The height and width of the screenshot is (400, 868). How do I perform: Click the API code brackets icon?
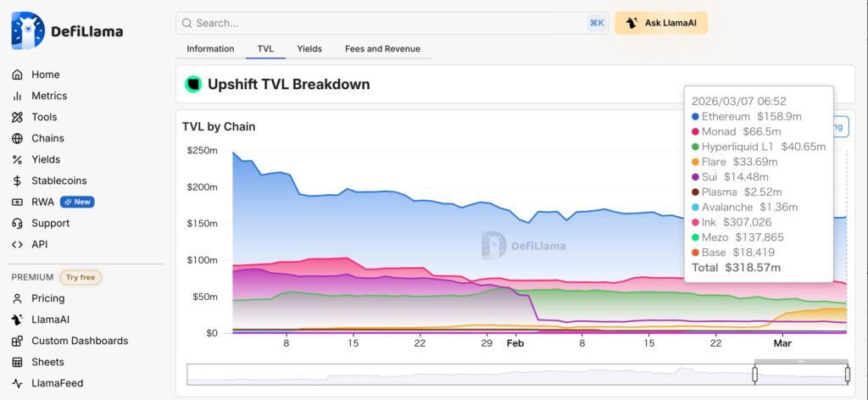pyautogui.click(x=17, y=244)
